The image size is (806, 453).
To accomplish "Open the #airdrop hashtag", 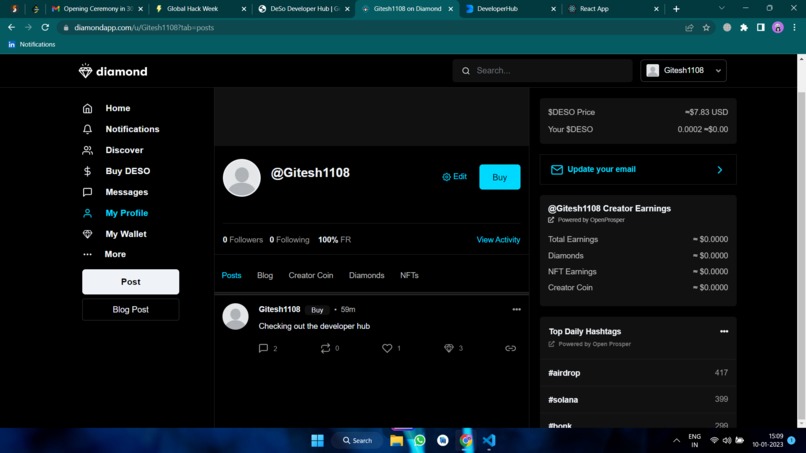I will (x=564, y=373).
